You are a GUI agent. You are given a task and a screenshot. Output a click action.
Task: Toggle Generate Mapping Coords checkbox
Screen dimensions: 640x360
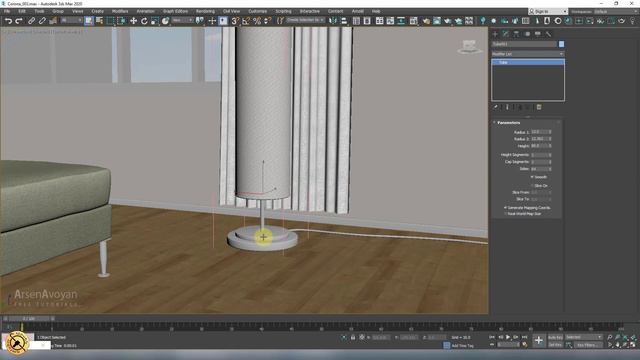click(x=505, y=207)
